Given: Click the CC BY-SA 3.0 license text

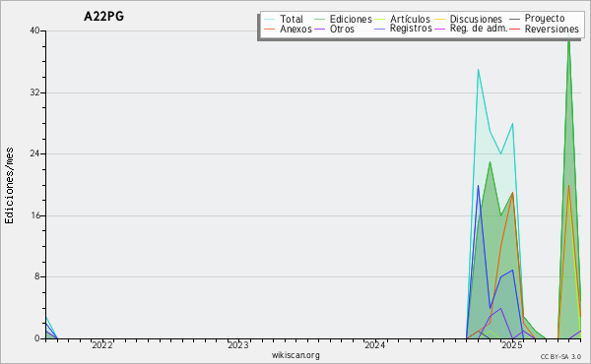Looking at the screenshot, I should 560,356.
